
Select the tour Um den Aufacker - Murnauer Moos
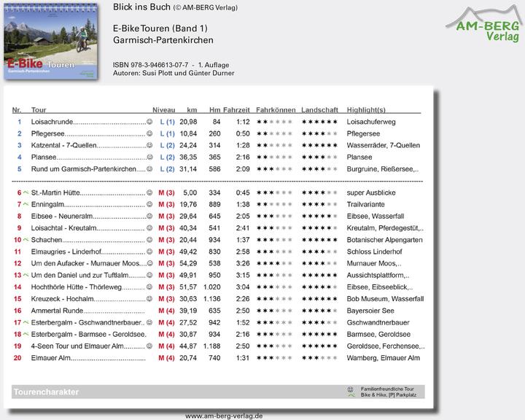[x=85, y=263]
